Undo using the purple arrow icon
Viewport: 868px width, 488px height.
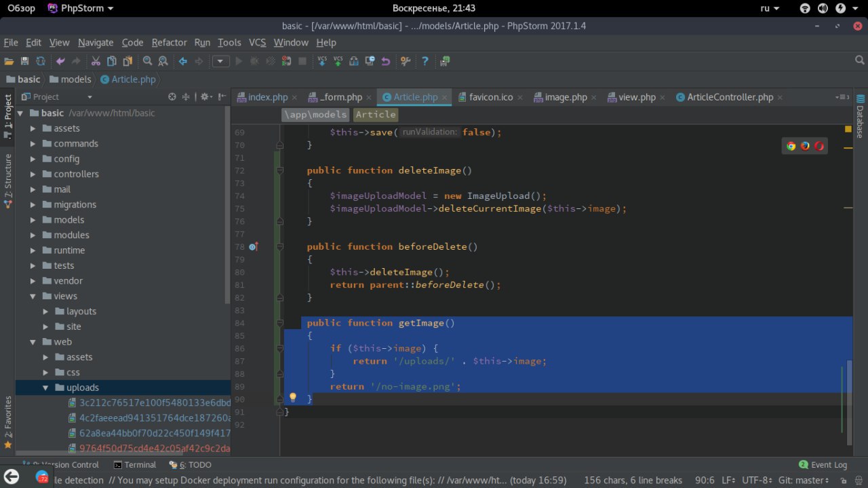pos(60,61)
